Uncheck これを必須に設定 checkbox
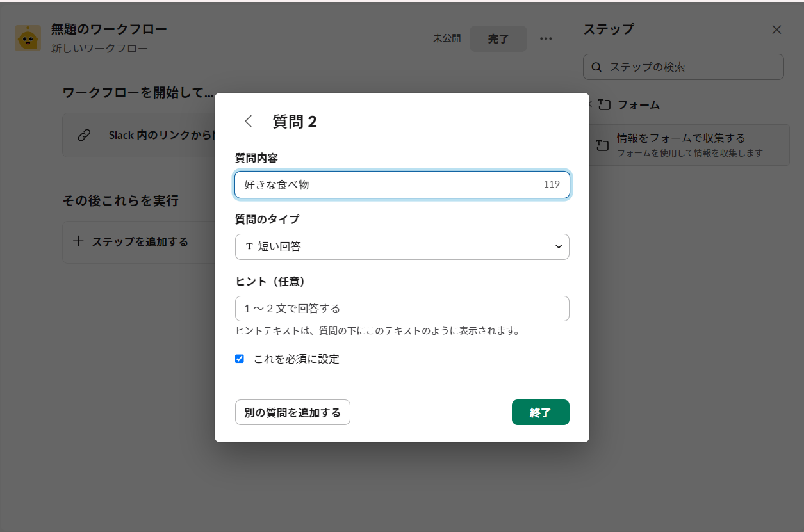 point(240,359)
